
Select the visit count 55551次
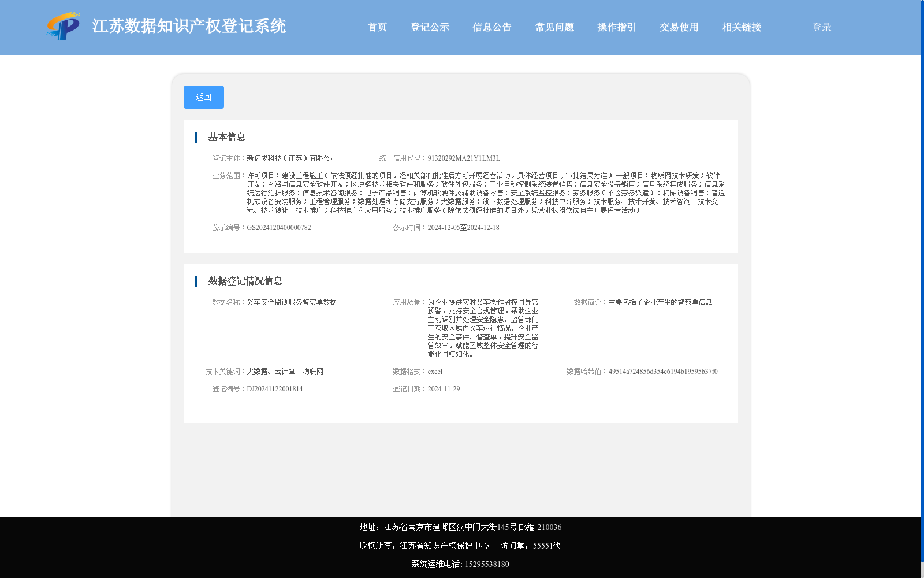tap(547, 546)
